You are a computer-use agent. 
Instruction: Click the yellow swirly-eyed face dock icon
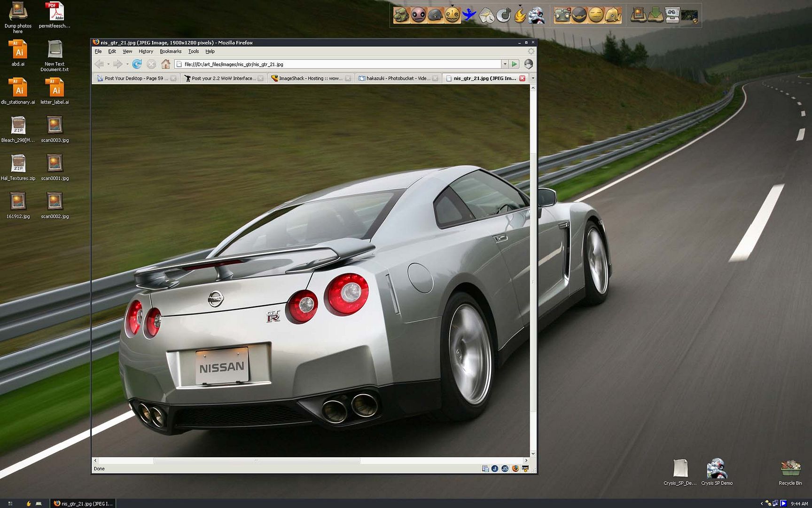(452, 15)
